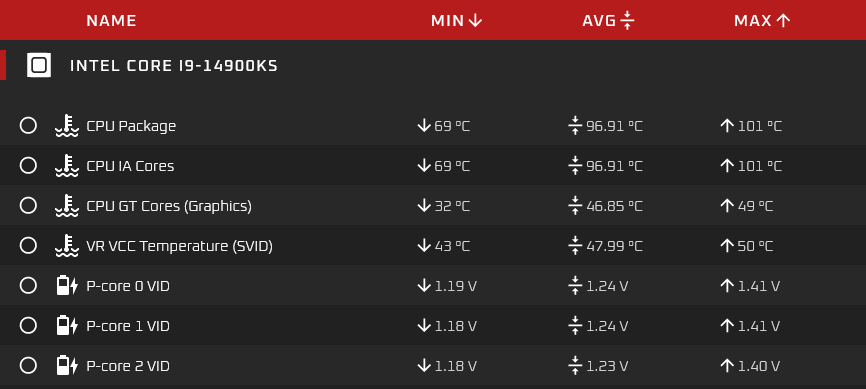Image resolution: width=866 pixels, height=389 pixels.
Task: Sort by the MIN column header
Action: tap(457, 21)
